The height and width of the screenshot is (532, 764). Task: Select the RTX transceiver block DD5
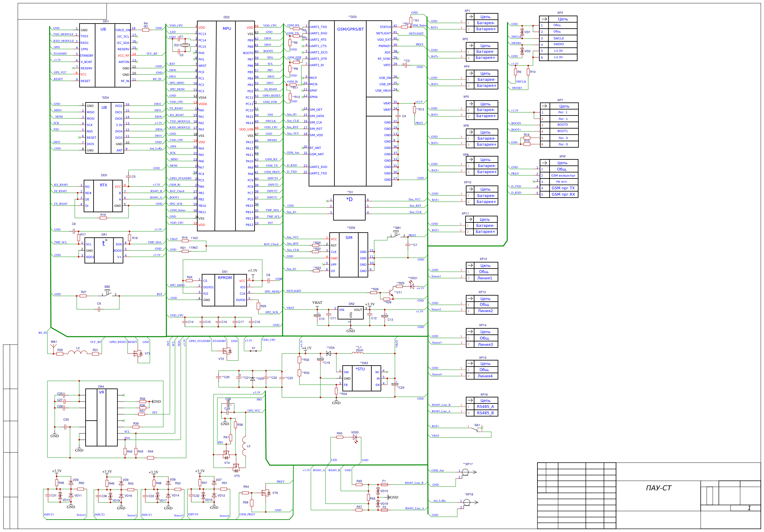[x=103, y=196]
